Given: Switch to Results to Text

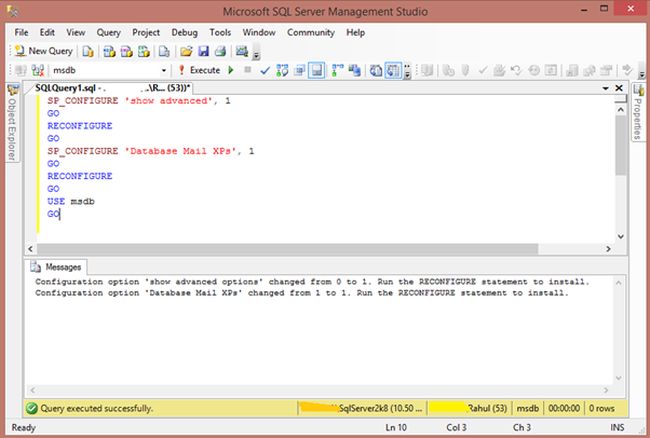Looking at the screenshot, I should [376, 70].
